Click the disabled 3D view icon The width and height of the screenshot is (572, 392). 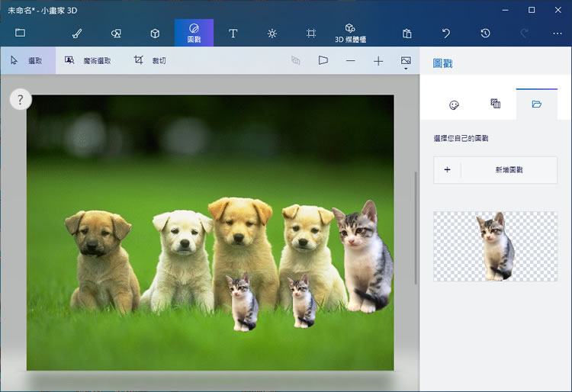click(x=296, y=60)
